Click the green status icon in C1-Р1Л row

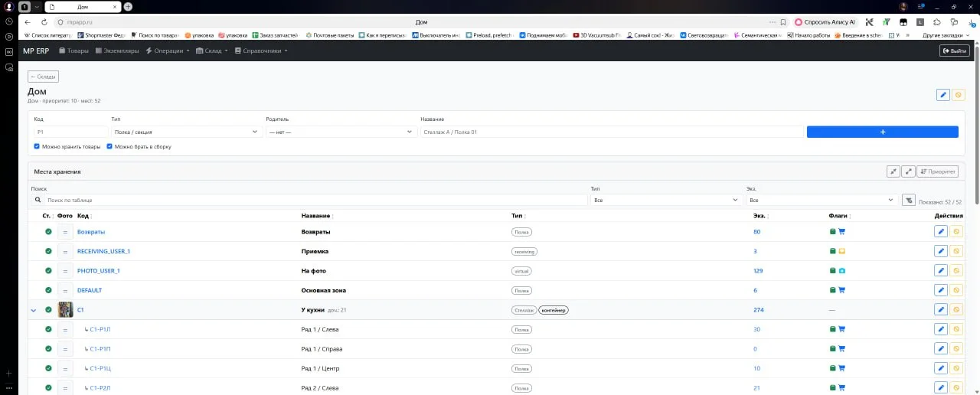coord(48,329)
